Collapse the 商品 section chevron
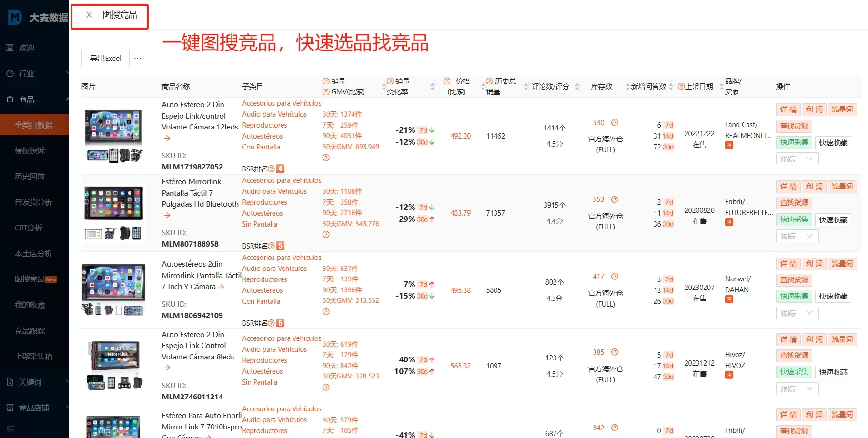This screenshot has width=868, height=438. (67, 99)
